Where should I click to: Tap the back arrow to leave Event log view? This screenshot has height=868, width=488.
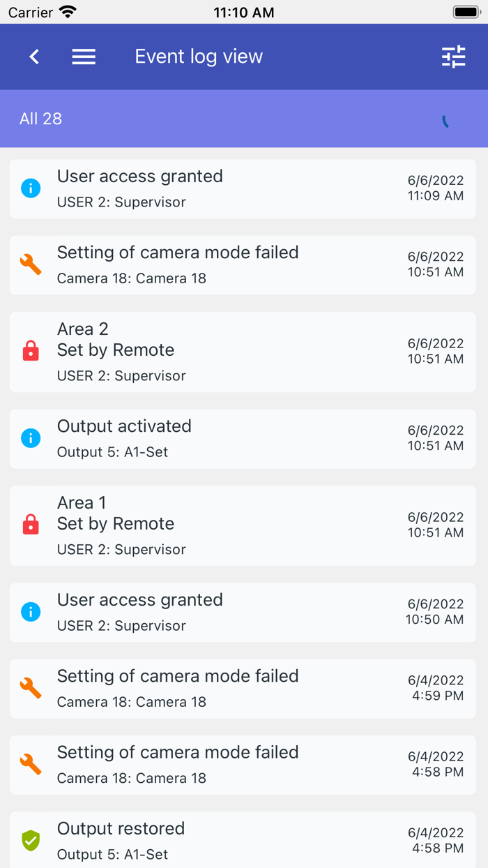tap(33, 57)
